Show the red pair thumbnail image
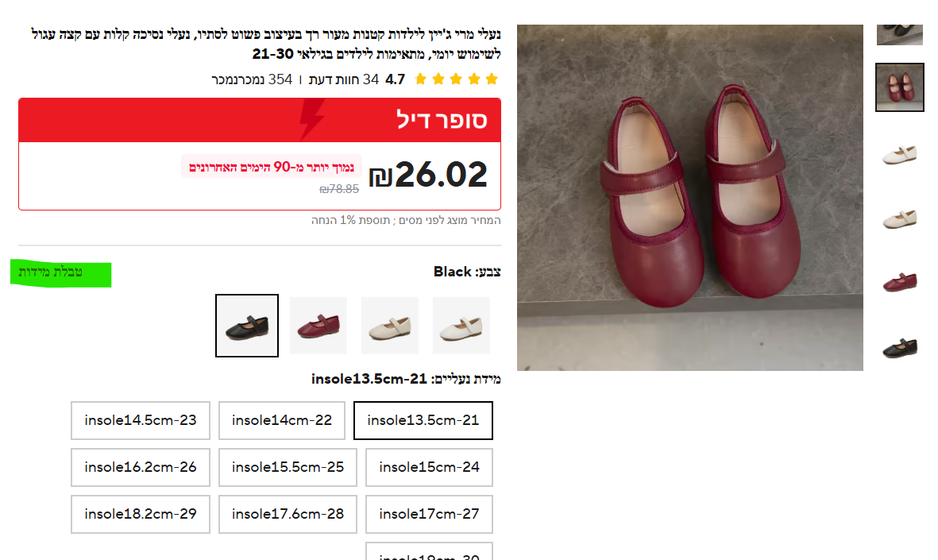This screenshot has height=560, width=938. tap(900, 87)
